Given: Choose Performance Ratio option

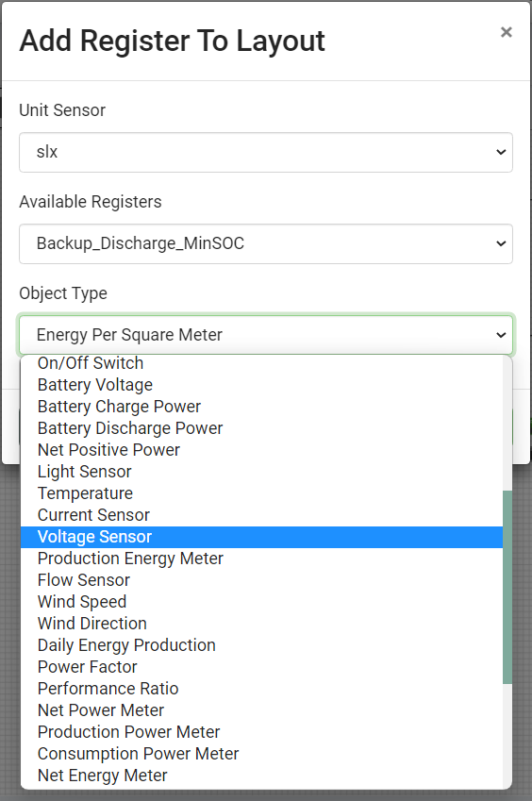Looking at the screenshot, I should tap(262, 689).
